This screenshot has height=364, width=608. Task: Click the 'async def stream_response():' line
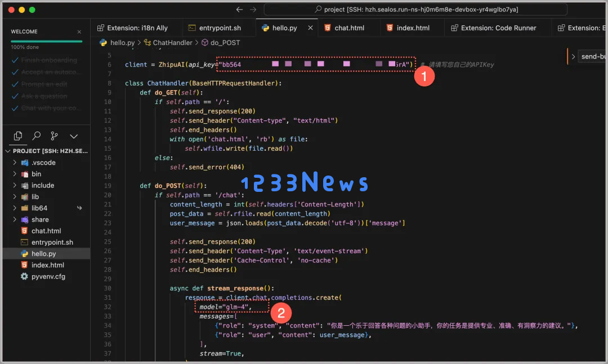tap(222, 289)
